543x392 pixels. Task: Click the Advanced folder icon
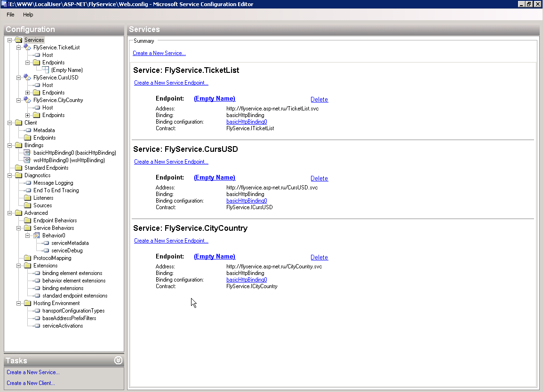pos(19,213)
